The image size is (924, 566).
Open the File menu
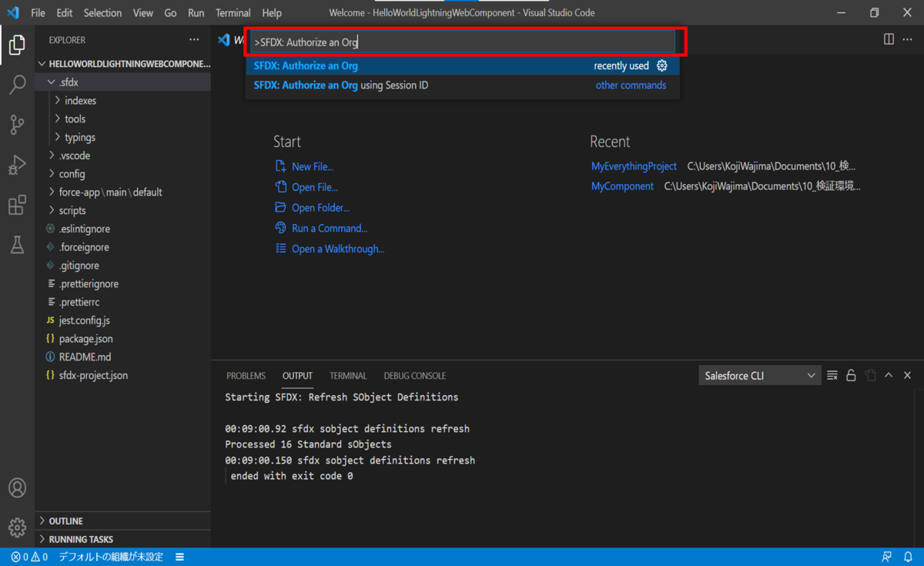click(38, 12)
